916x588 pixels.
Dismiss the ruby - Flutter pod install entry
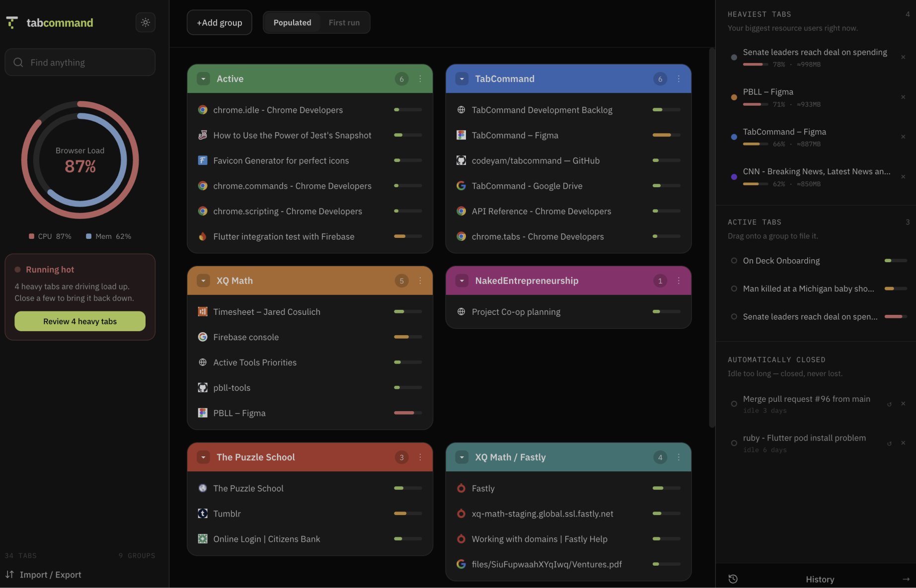point(903,443)
